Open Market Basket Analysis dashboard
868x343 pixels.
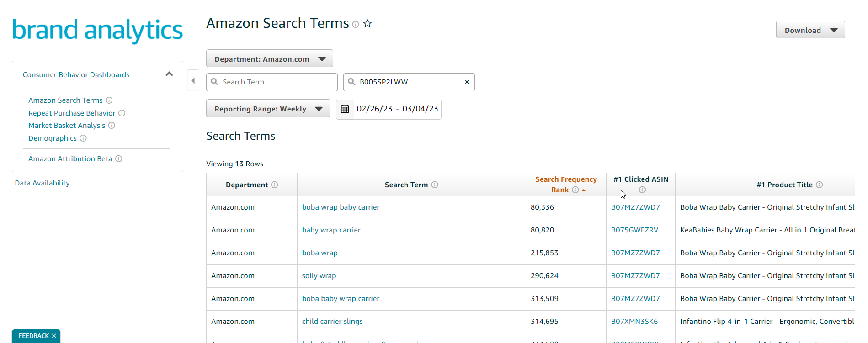pos(67,126)
